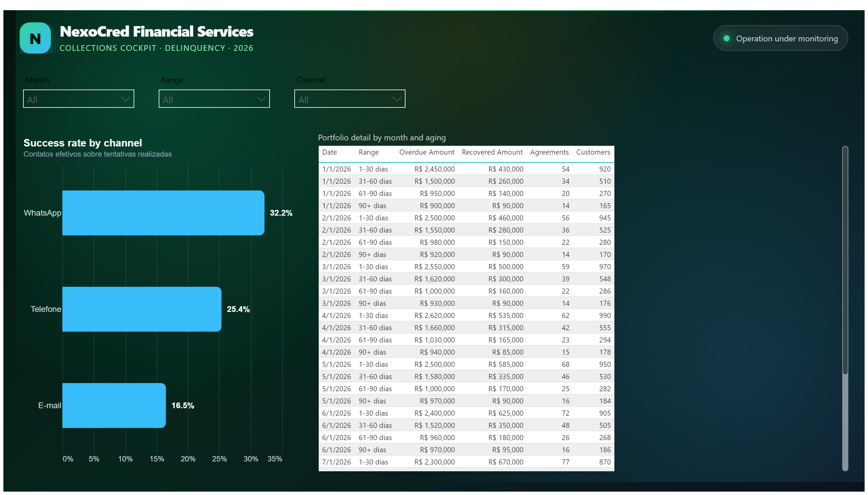Screen dimensions: 868x495
Task: Select the E-mail bar in chart
Action: click(114, 405)
